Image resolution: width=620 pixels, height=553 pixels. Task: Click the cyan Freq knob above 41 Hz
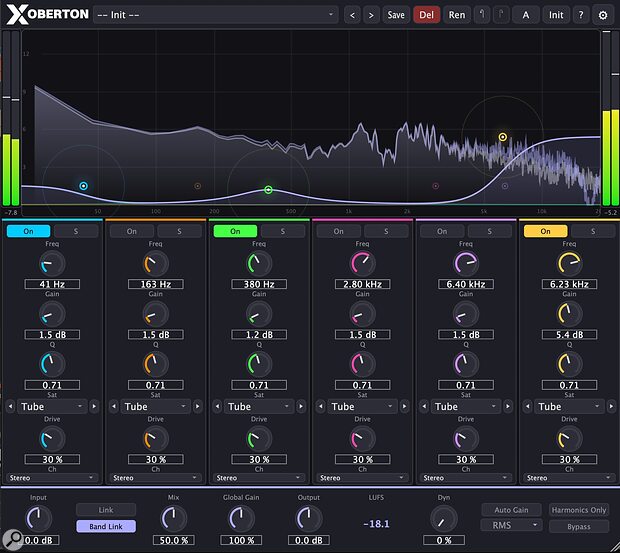point(52,264)
